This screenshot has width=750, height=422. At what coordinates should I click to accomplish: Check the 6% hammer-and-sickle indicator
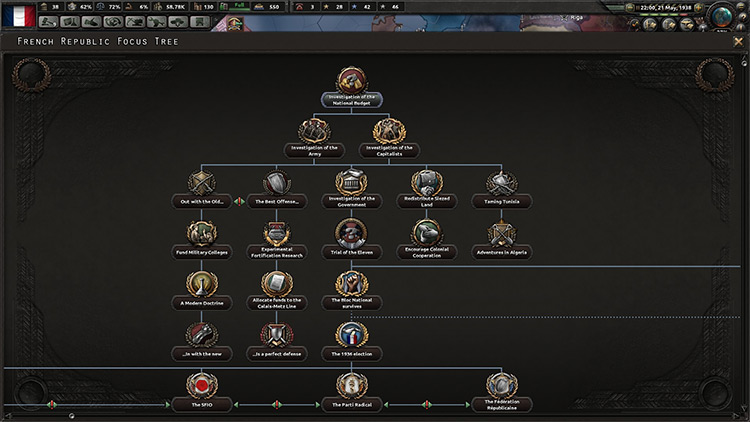(x=137, y=7)
